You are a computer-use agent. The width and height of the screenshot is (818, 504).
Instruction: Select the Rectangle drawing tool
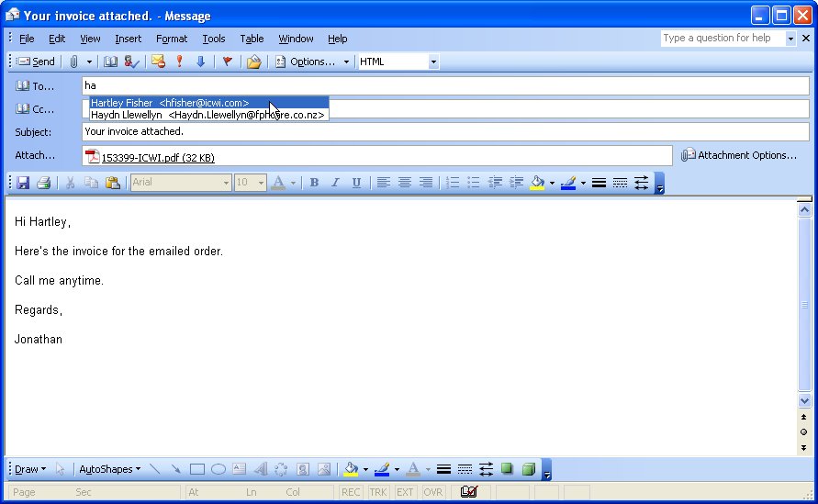[196, 469]
